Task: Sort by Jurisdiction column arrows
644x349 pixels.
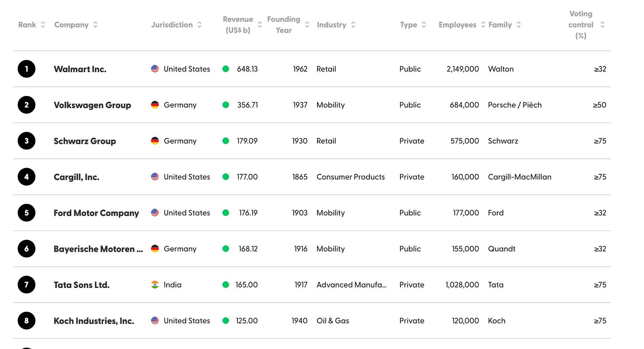Action: tap(199, 25)
